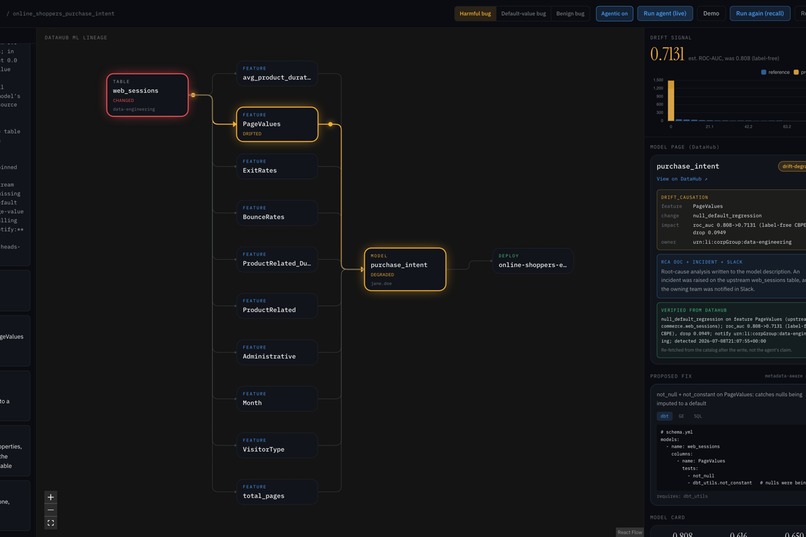This screenshot has height=537, width=806.
Task: Click the DATAHUB ML LINEAGE label
Action: point(76,38)
